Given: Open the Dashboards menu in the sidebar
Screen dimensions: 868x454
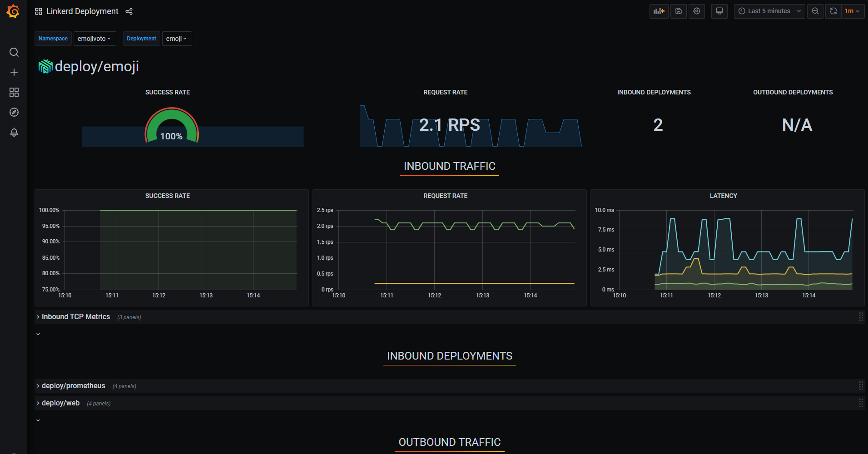Looking at the screenshot, I should (x=14, y=92).
